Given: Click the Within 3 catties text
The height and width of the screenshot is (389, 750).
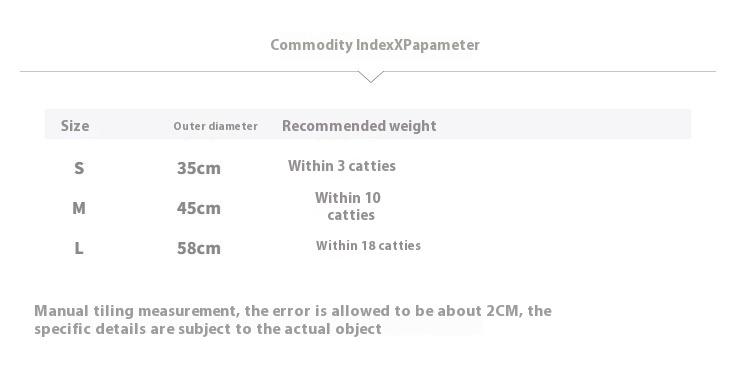Looking at the screenshot, I should (342, 166).
